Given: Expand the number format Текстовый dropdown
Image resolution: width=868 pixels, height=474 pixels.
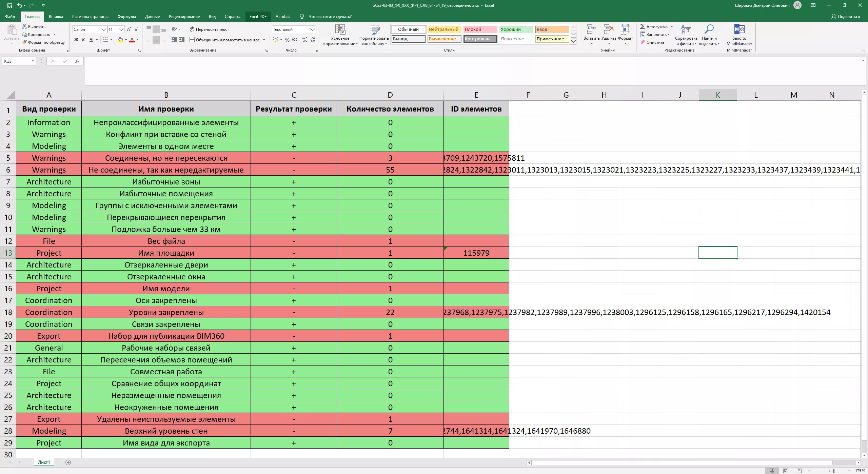Looking at the screenshot, I should [313, 29].
